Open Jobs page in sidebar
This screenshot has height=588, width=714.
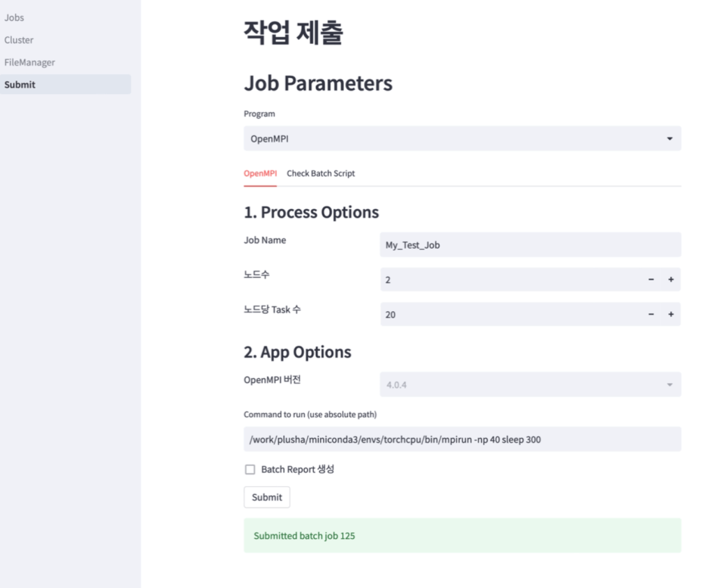[14, 17]
